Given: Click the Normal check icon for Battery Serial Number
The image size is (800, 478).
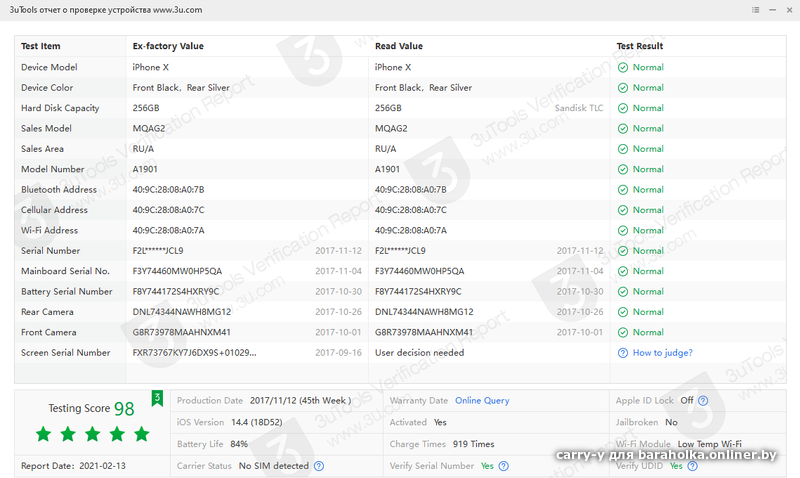Looking at the screenshot, I should [622, 292].
